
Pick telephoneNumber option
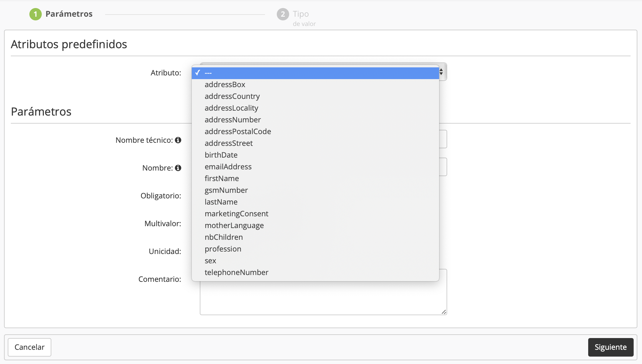236,273
